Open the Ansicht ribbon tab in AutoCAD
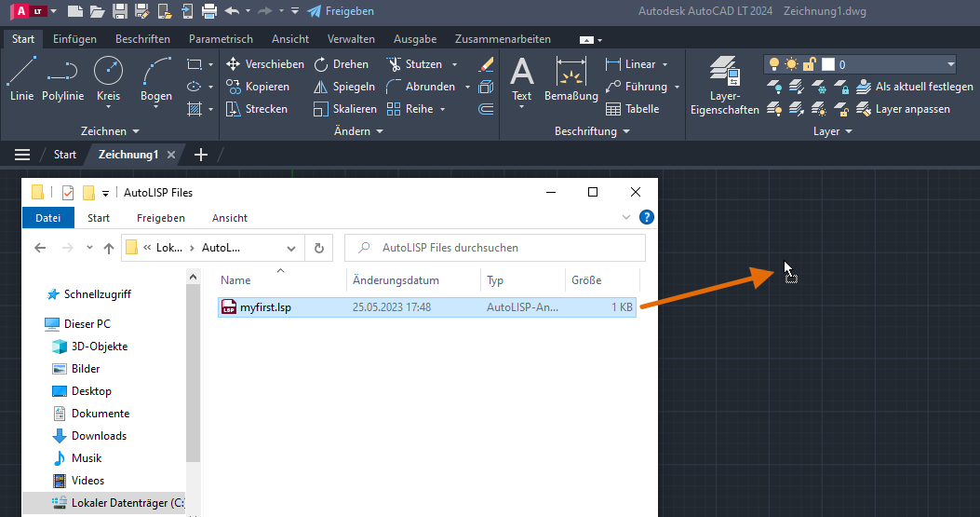980x517 pixels. [x=290, y=39]
